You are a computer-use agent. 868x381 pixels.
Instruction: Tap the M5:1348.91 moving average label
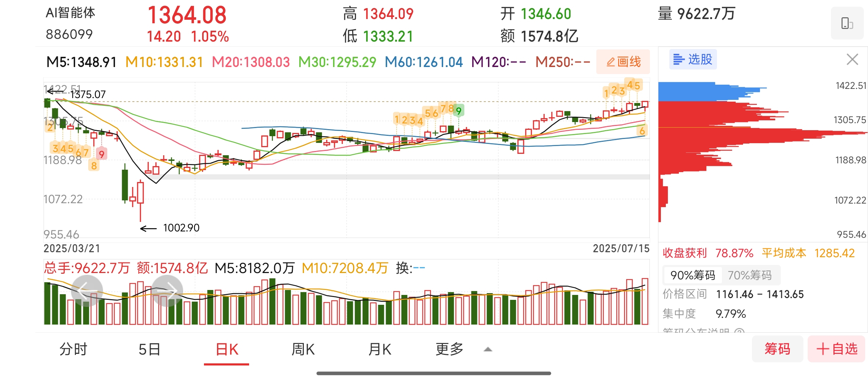[82, 62]
